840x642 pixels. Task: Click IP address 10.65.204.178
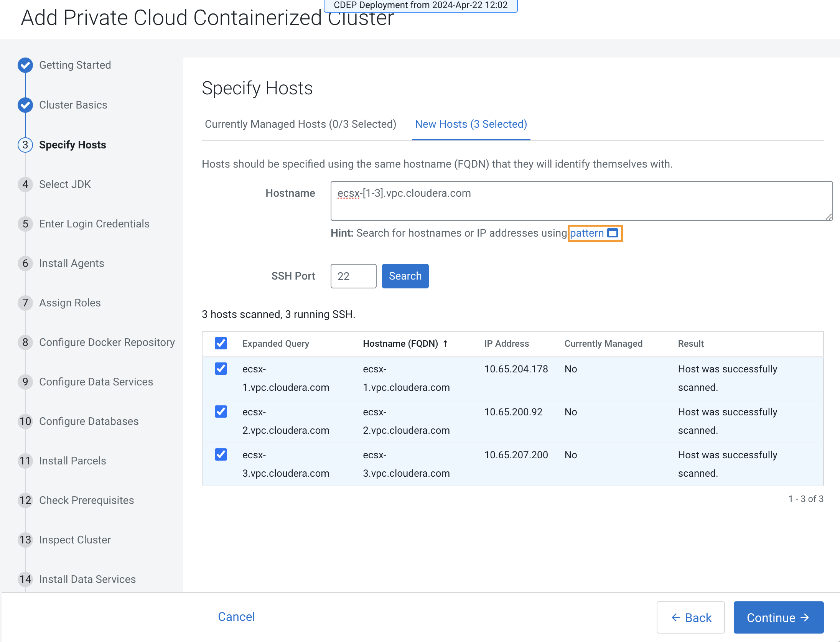516,369
